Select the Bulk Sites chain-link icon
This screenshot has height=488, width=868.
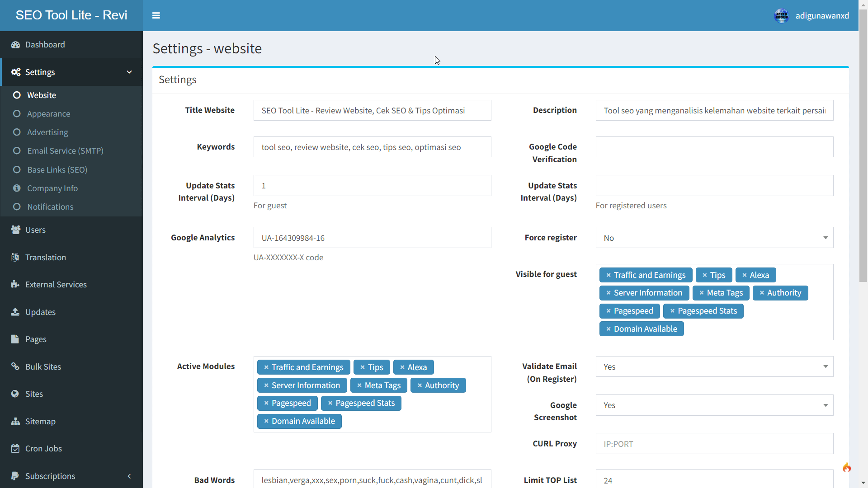coord(16,366)
